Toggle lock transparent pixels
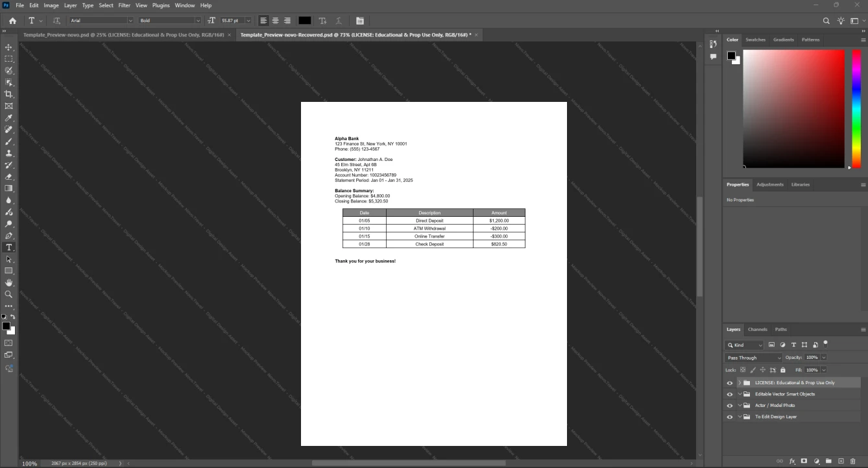Viewport: 868px width, 468px height. [x=743, y=370]
